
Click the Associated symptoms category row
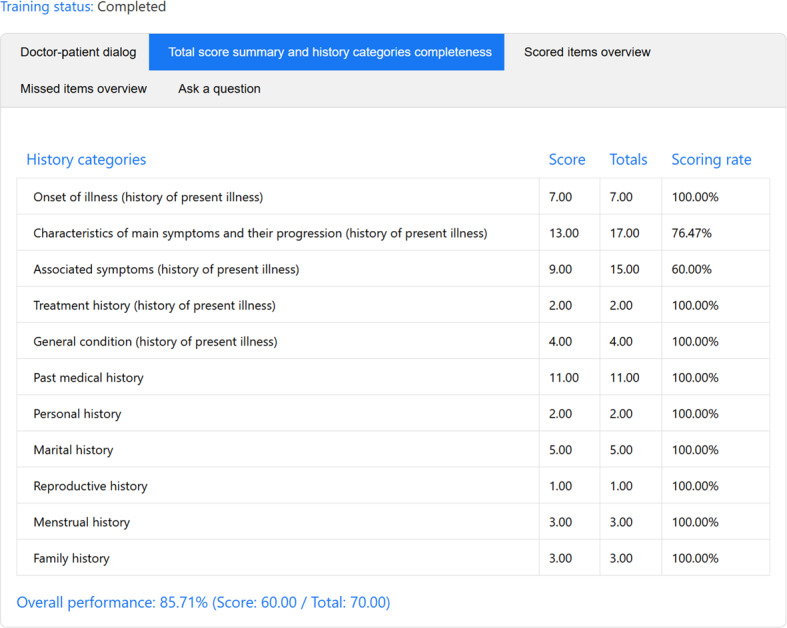[x=166, y=269]
